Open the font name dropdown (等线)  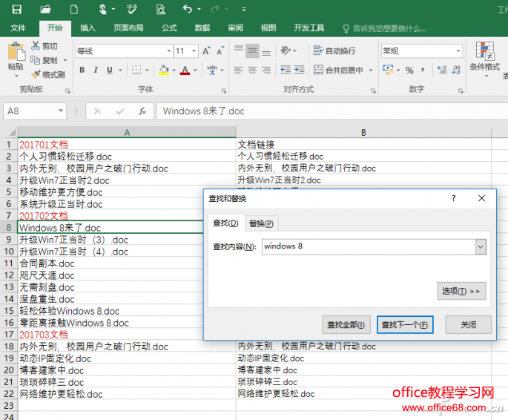[x=165, y=51]
